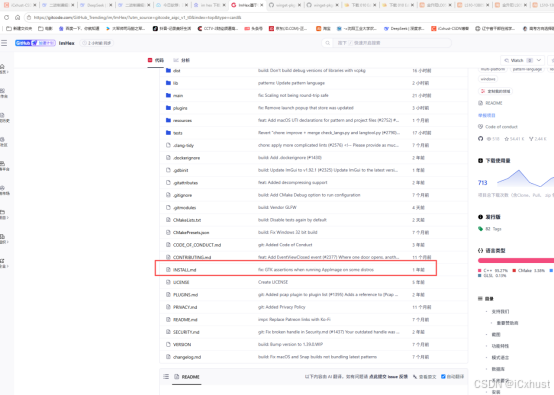
Task: Click the search magnifier icon
Action: (x=328, y=43)
